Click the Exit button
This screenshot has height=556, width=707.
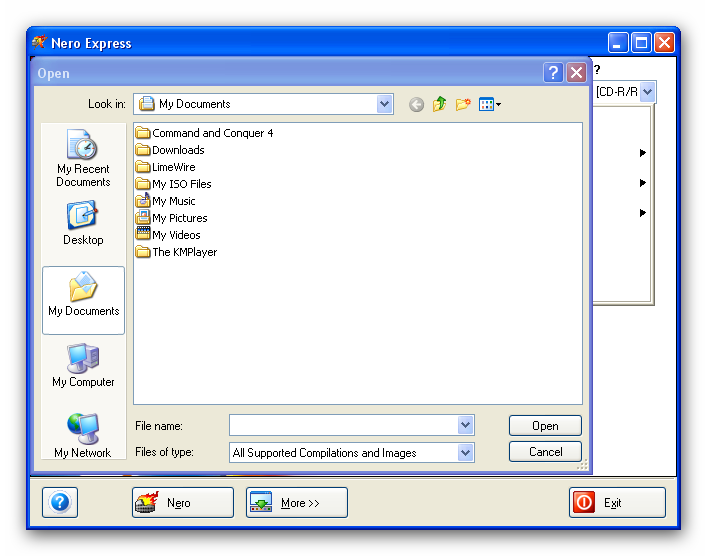[x=617, y=502]
